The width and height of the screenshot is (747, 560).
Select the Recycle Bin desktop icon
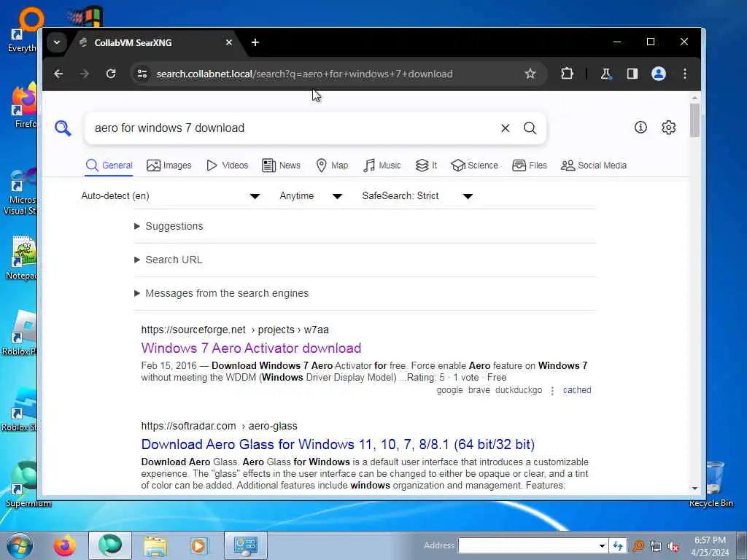(712, 484)
